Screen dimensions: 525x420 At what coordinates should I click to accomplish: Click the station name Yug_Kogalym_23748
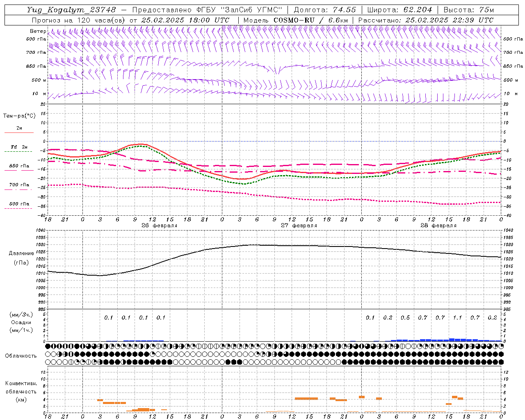[x=71, y=10]
